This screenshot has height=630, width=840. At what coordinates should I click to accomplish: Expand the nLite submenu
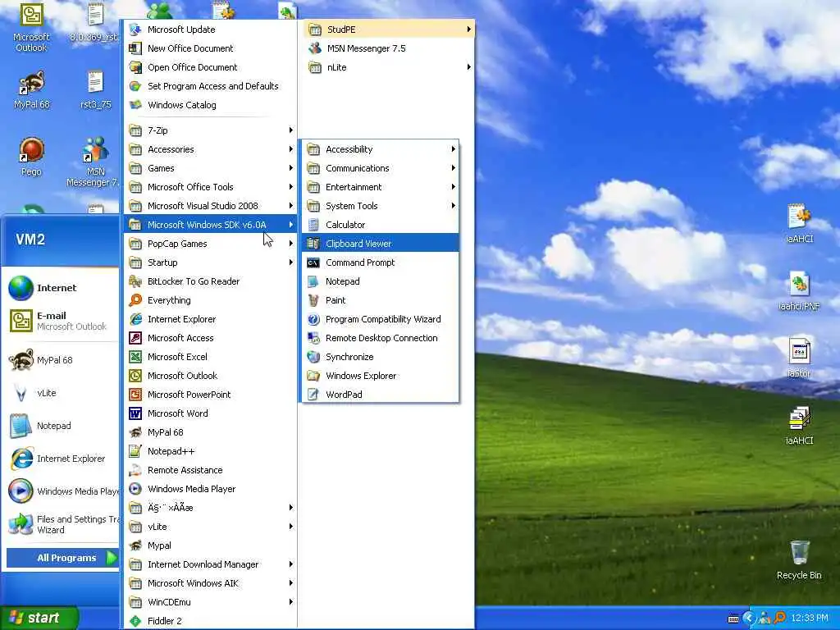390,67
